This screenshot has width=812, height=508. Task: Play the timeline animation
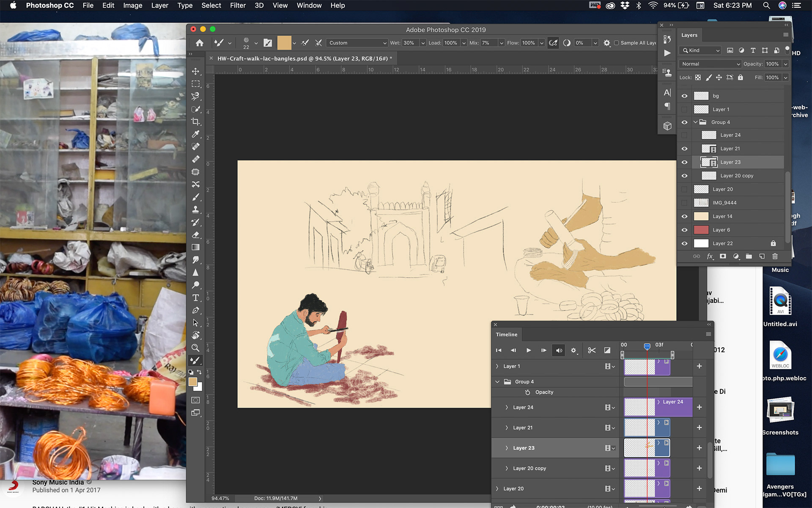(529, 350)
